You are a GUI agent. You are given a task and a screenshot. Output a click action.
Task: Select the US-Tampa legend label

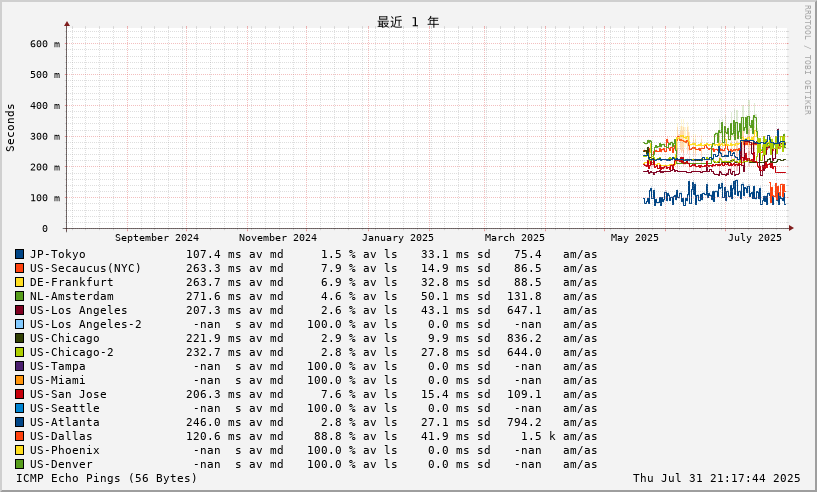(57, 366)
